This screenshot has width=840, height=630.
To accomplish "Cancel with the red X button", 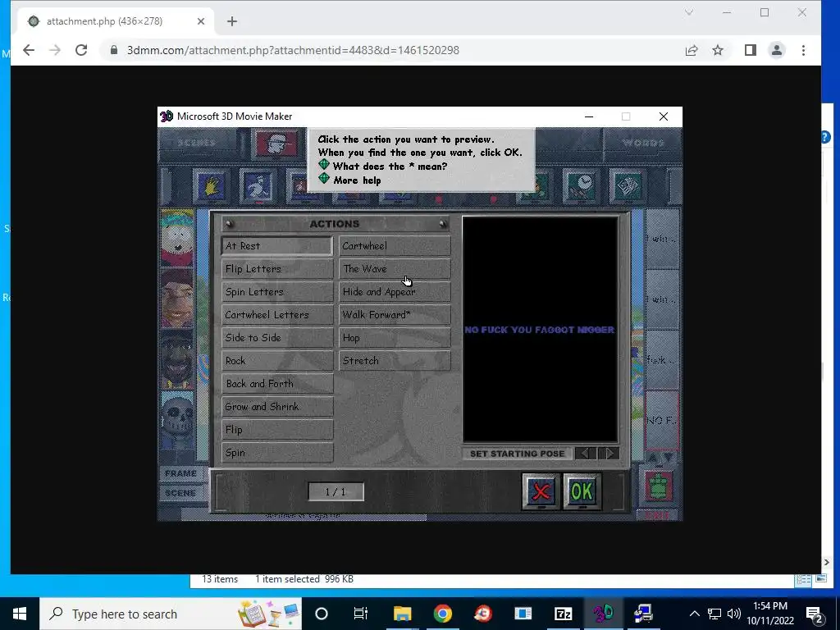I will tap(541, 491).
